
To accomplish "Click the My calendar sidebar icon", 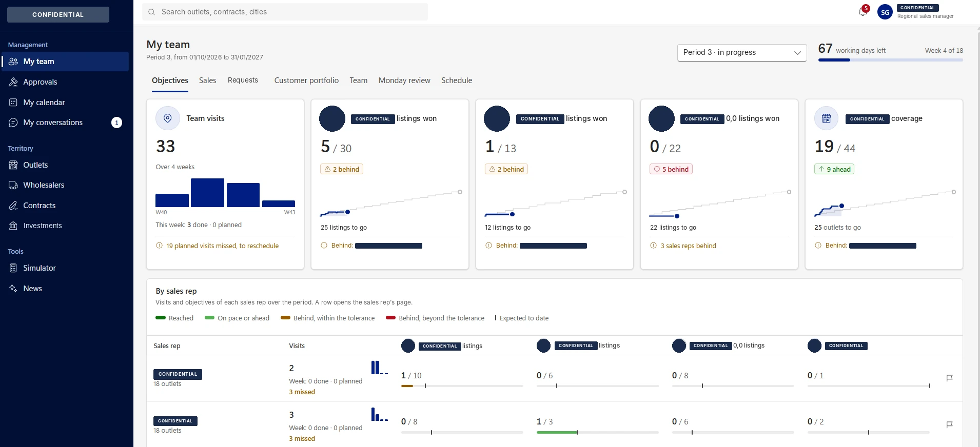I will [x=13, y=103].
